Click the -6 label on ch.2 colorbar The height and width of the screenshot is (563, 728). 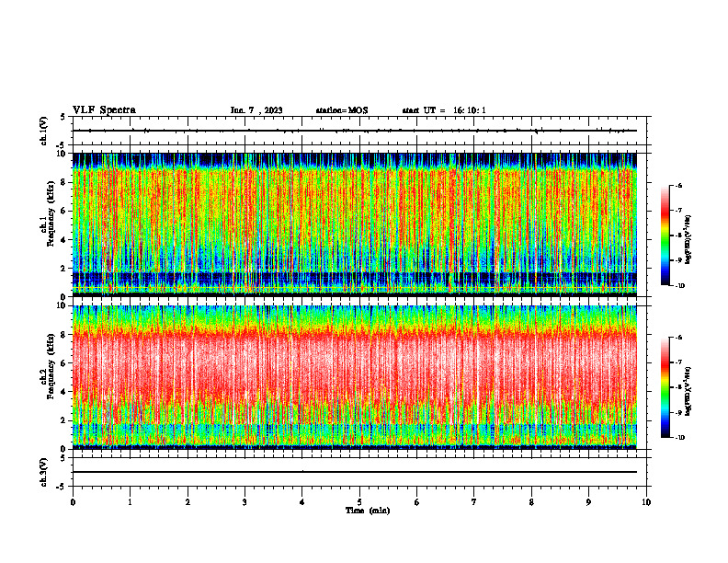(x=678, y=338)
